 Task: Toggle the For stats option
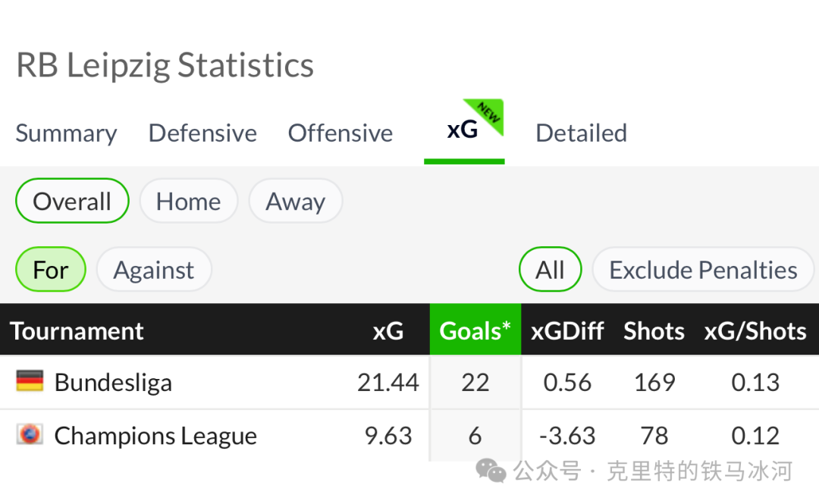pyautogui.click(x=51, y=270)
